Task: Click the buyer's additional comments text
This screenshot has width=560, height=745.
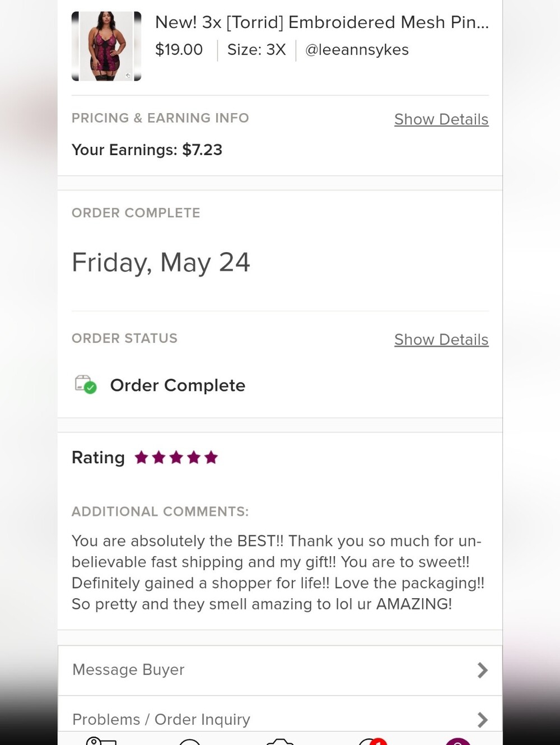Action: point(278,572)
